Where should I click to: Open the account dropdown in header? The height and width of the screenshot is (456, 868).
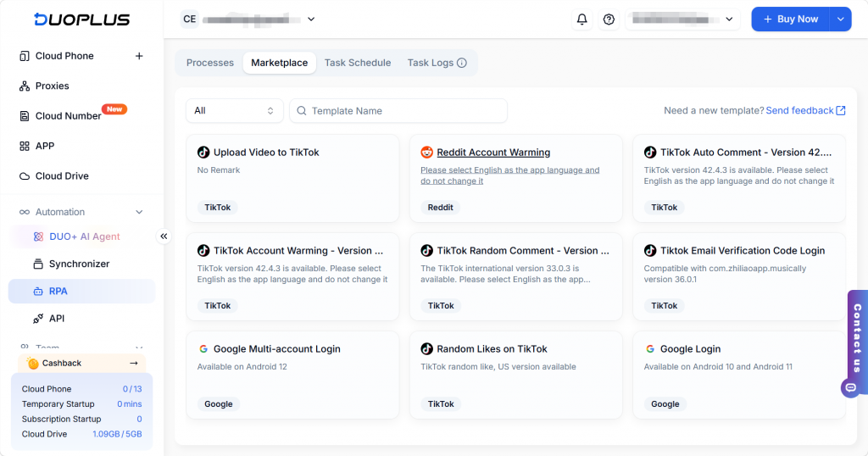(x=682, y=19)
